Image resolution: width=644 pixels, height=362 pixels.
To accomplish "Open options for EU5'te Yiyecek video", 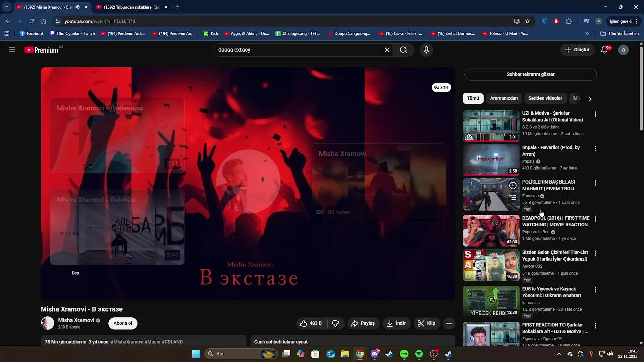I will click(595, 290).
